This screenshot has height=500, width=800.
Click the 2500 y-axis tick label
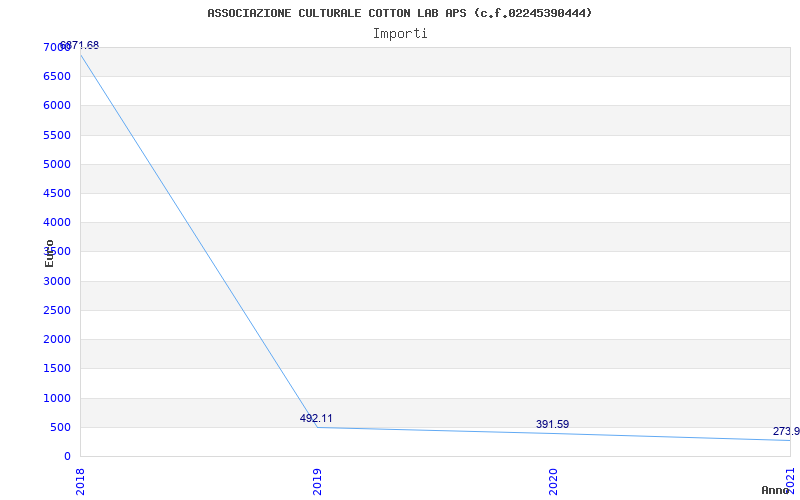57,311
